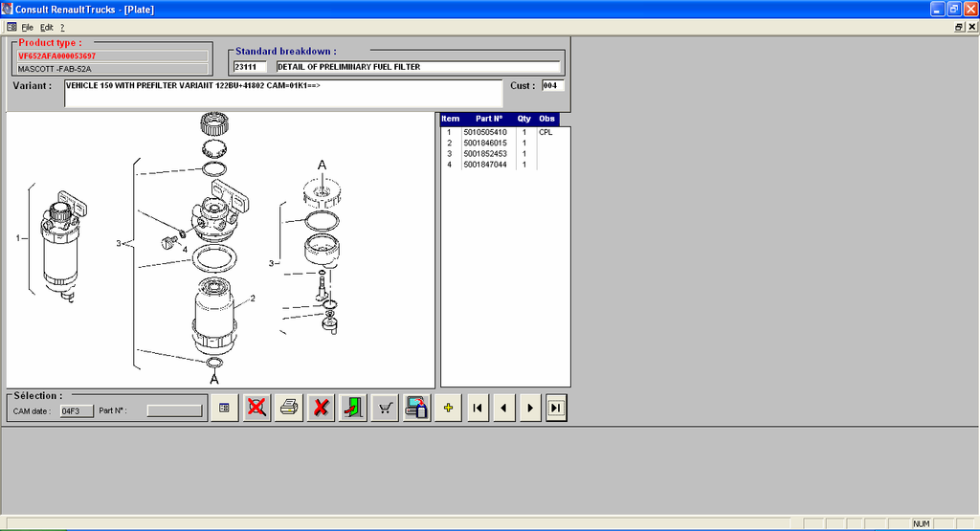Jump to the last plate
Screen dimensions: 980x531
click(556, 408)
